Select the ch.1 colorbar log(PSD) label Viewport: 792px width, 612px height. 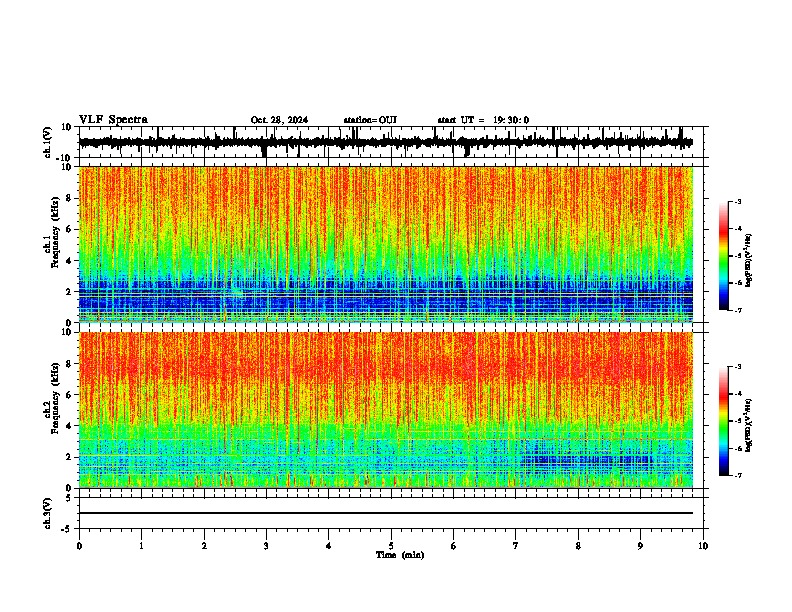pos(749,260)
